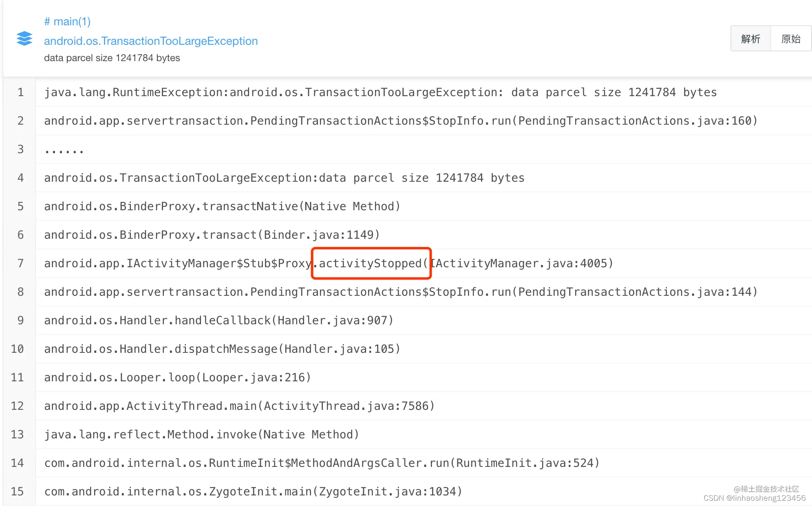This screenshot has height=506, width=812.
Task: Click line number 12 in the gutter
Action: pos(17,406)
